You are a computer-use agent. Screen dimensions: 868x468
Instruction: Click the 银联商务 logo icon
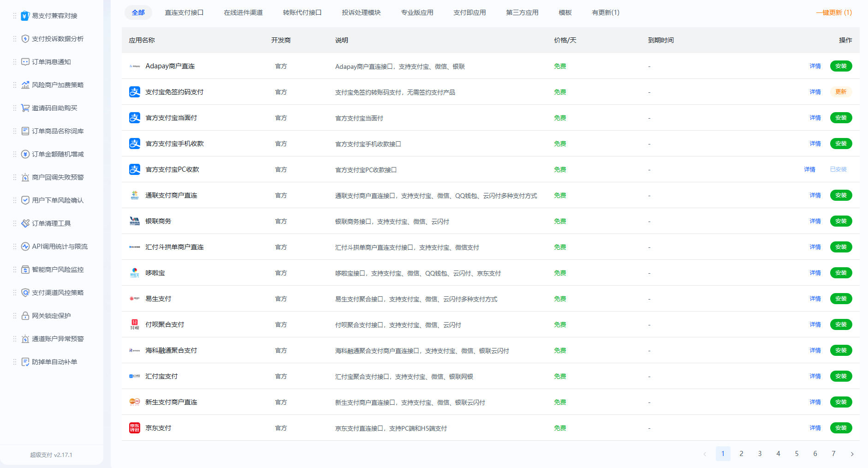135,221
